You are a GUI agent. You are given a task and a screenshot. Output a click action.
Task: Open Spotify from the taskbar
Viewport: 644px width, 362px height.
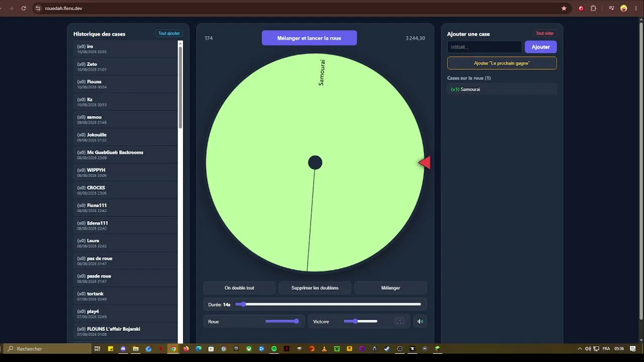pyautogui.click(x=274, y=348)
